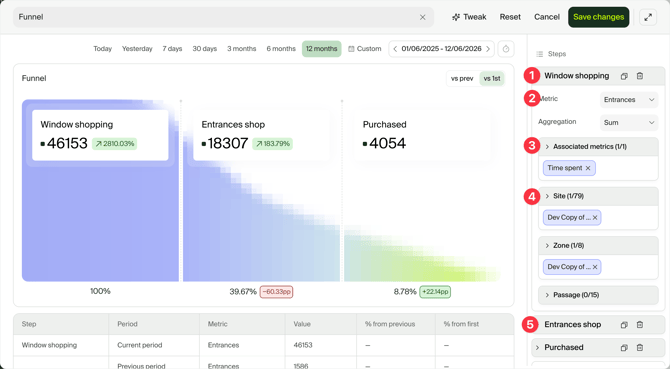
Task: Delete the Purchased step
Action: pyautogui.click(x=640, y=348)
